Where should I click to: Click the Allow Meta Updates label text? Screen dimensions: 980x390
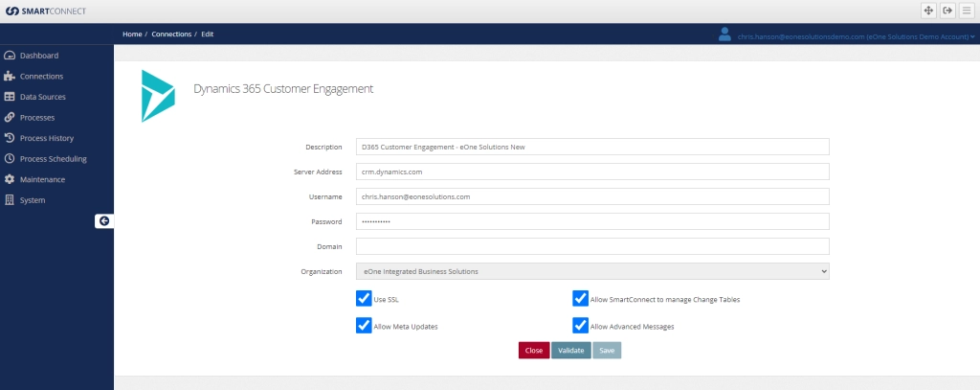406,327
